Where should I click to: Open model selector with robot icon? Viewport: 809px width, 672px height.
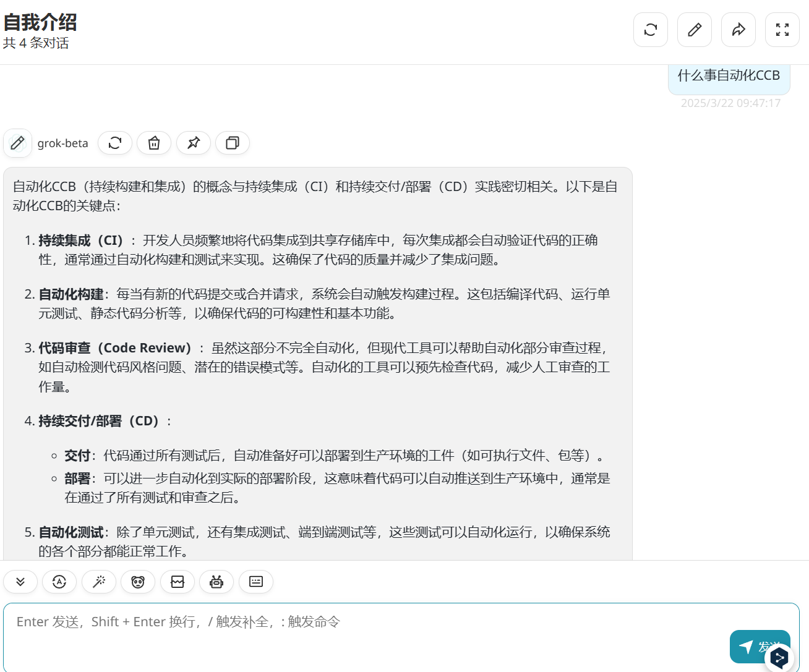[216, 582]
